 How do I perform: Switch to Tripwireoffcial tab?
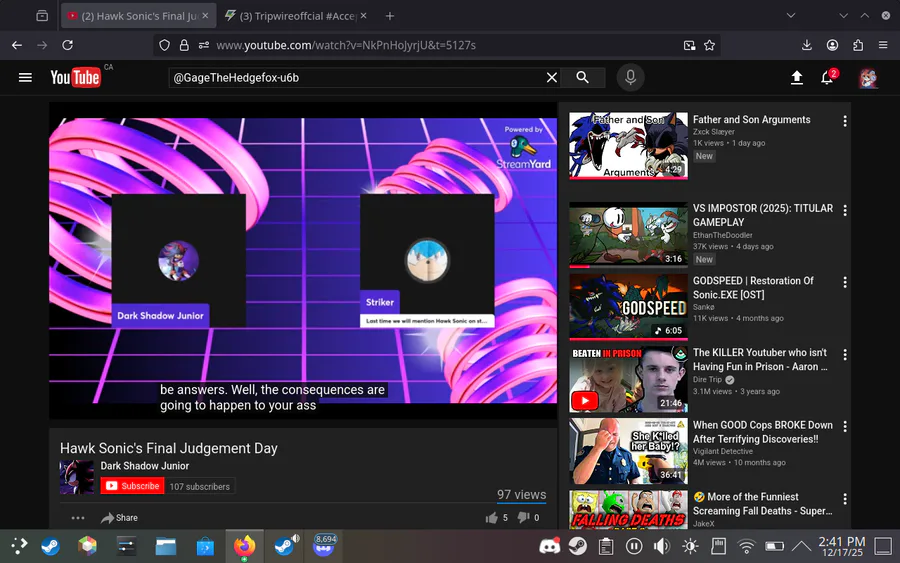(296, 16)
